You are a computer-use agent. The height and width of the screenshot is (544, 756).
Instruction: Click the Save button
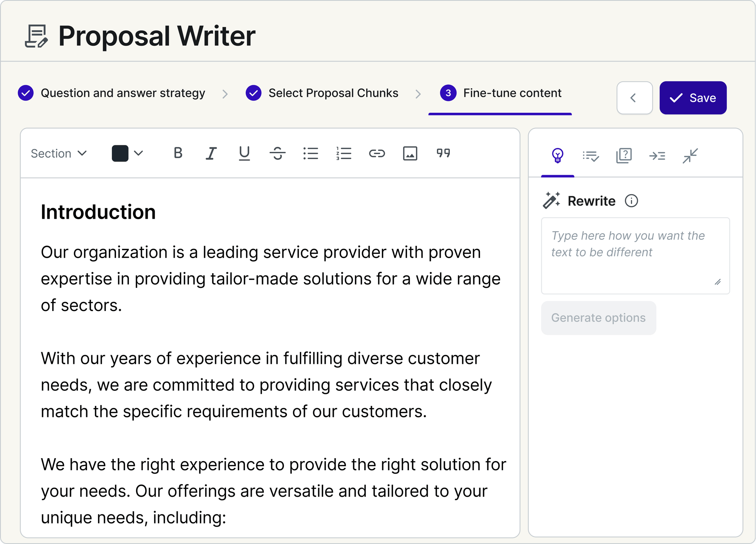tap(693, 98)
